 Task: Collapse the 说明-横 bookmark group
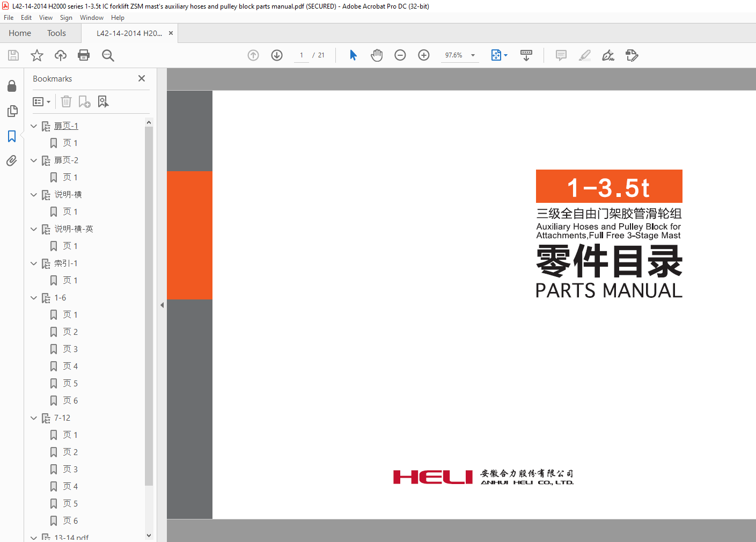pos(34,195)
